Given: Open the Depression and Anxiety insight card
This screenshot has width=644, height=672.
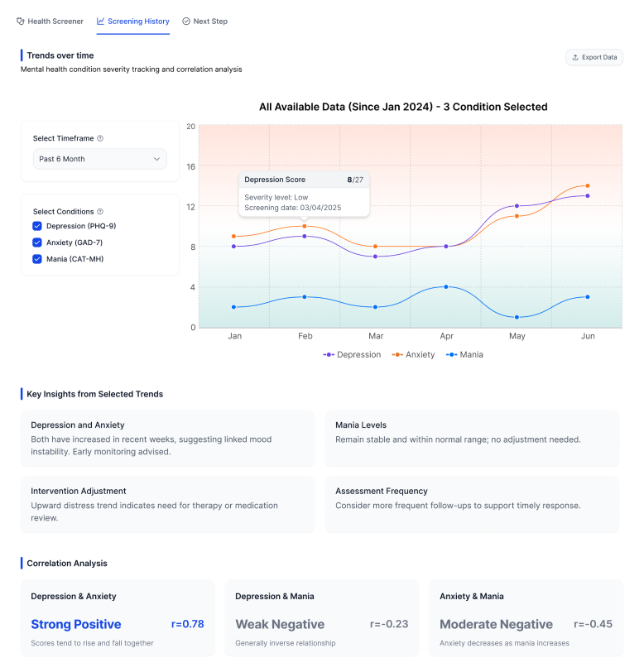Looking at the screenshot, I should (168, 438).
